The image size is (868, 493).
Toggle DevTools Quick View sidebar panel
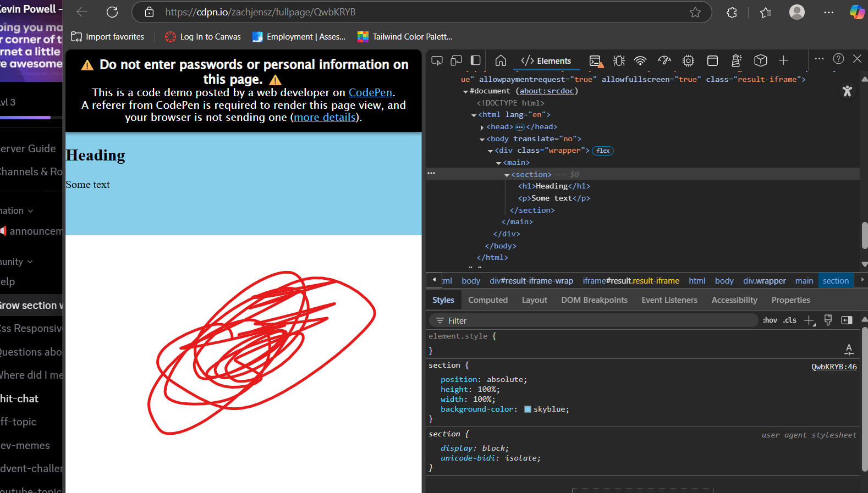pos(476,60)
